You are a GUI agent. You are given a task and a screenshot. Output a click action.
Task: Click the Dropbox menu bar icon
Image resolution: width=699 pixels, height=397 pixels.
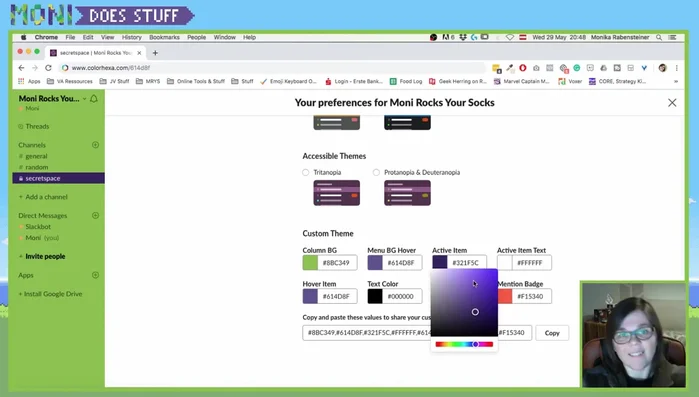pyautogui.click(x=463, y=37)
